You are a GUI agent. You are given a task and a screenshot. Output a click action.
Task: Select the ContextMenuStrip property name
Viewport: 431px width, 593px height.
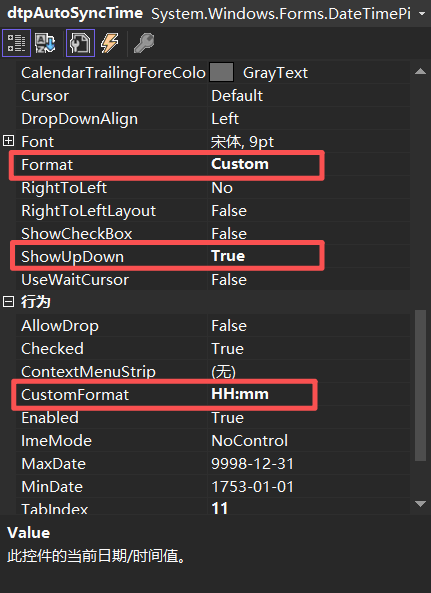[x=88, y=372]
